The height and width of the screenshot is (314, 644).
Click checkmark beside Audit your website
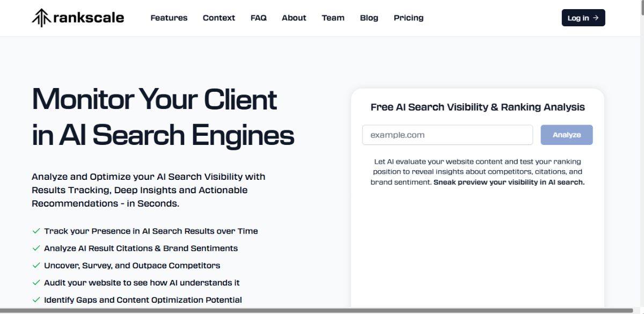coord(36,282)
